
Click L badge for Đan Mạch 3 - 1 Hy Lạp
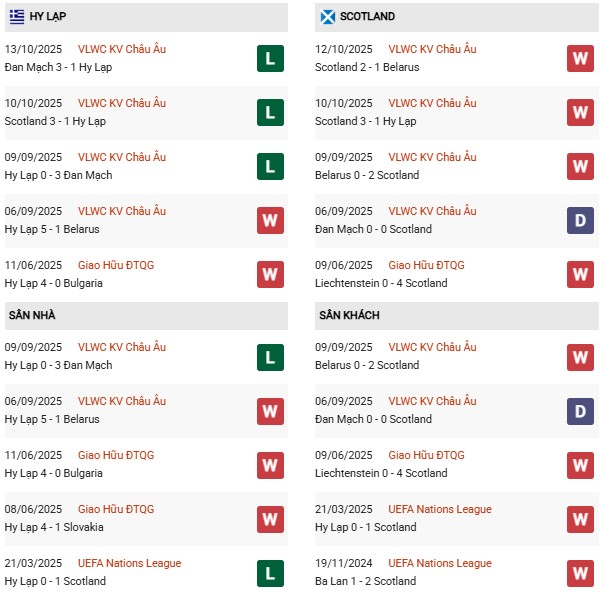270,59
